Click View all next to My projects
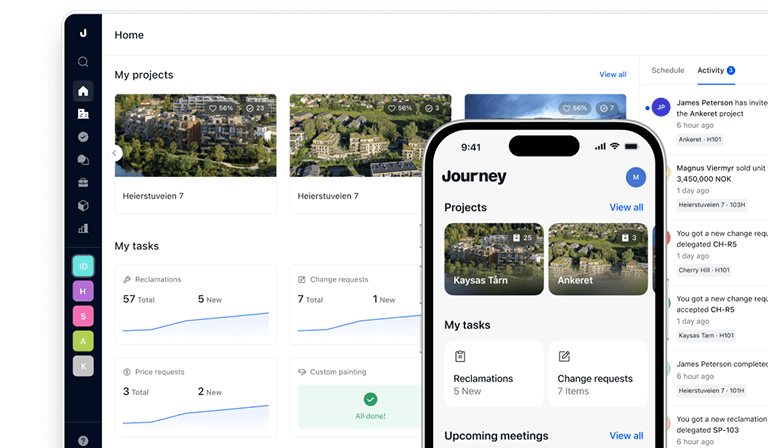768x448 pixels. pos(612,75)
